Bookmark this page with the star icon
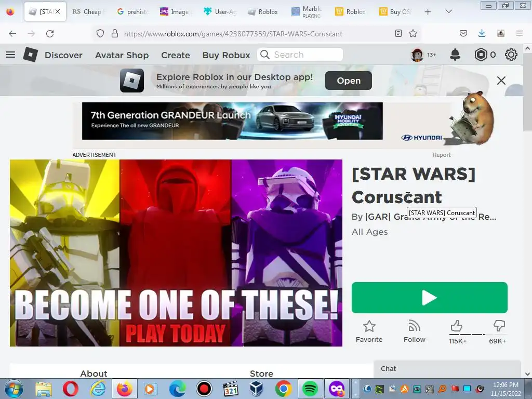The width and height of the screenshot is (532, 399). 413,33
